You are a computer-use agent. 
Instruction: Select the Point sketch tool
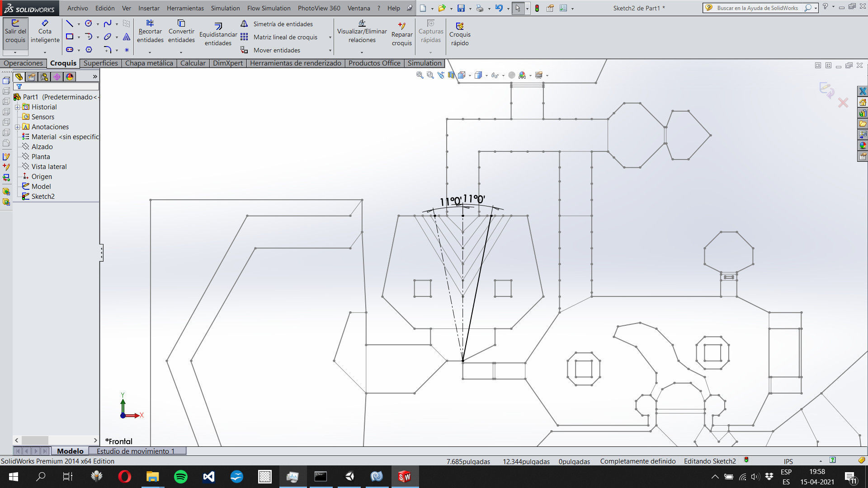[x=127, y=50]
